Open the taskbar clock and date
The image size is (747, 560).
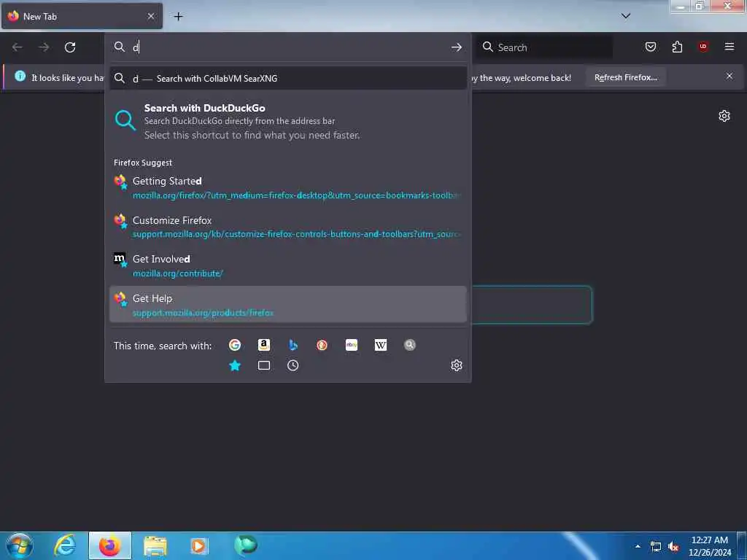coord(710,546)
